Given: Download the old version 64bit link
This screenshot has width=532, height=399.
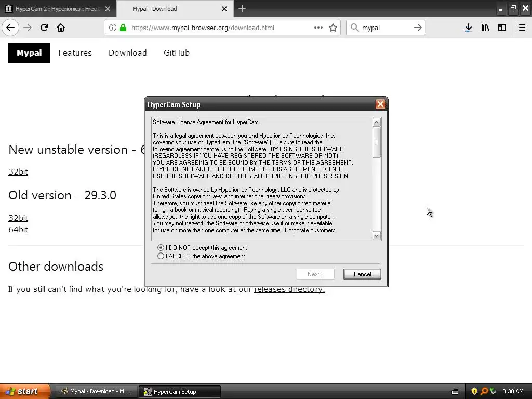Looking at the screenshot, I should click(18, 229).
